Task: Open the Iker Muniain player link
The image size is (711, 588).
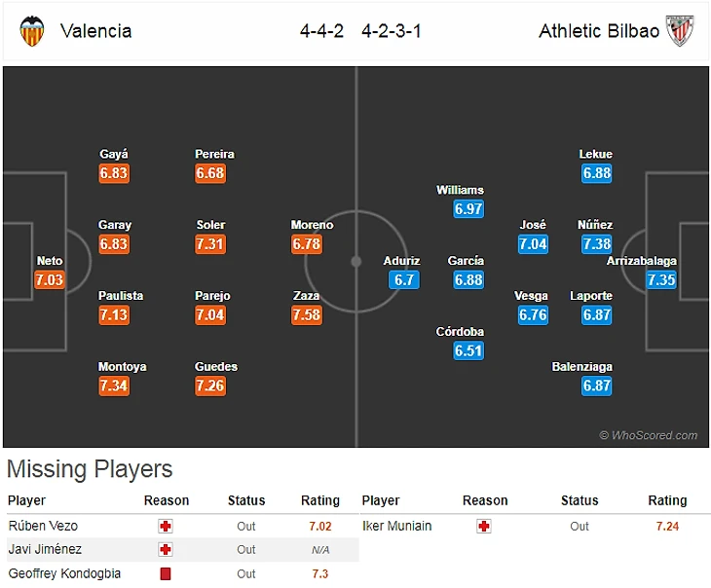Action: point(399,526)
